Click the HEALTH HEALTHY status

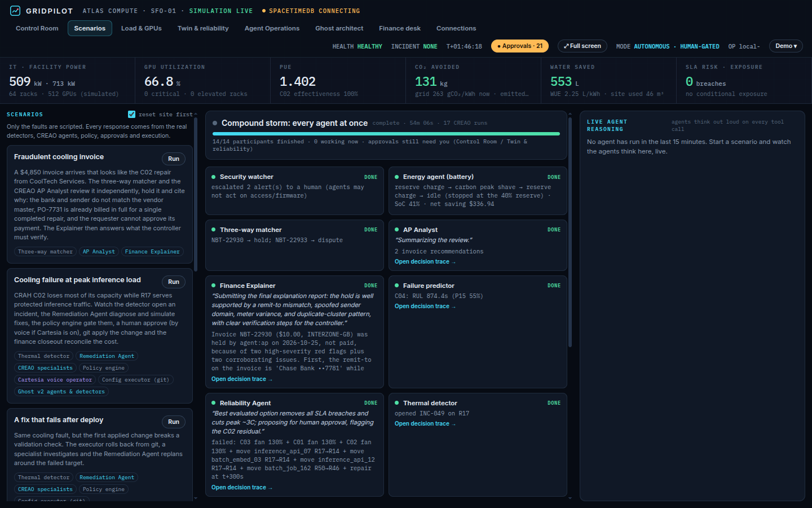coord(357,46)
